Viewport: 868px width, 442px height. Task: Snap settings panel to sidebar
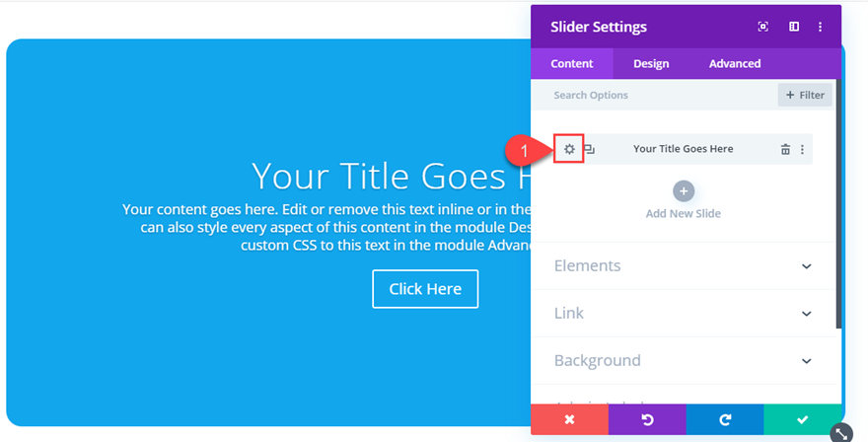pos(793,27)
